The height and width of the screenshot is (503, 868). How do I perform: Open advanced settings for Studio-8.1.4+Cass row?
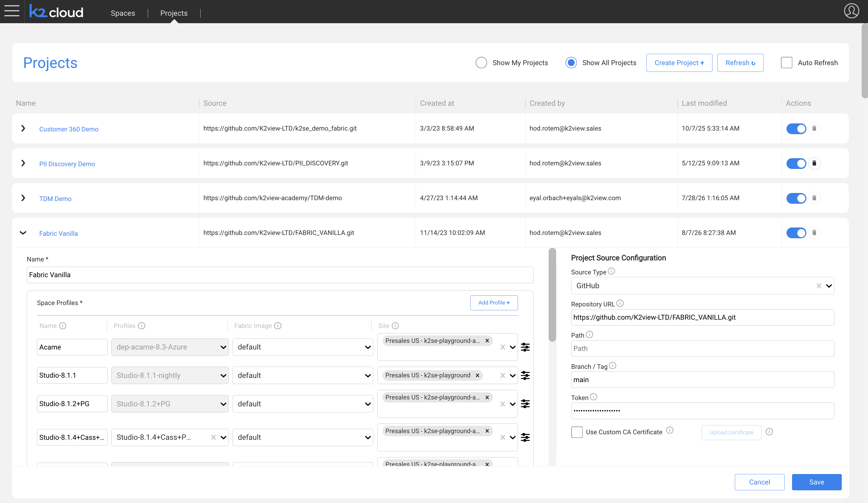[525, 437]
